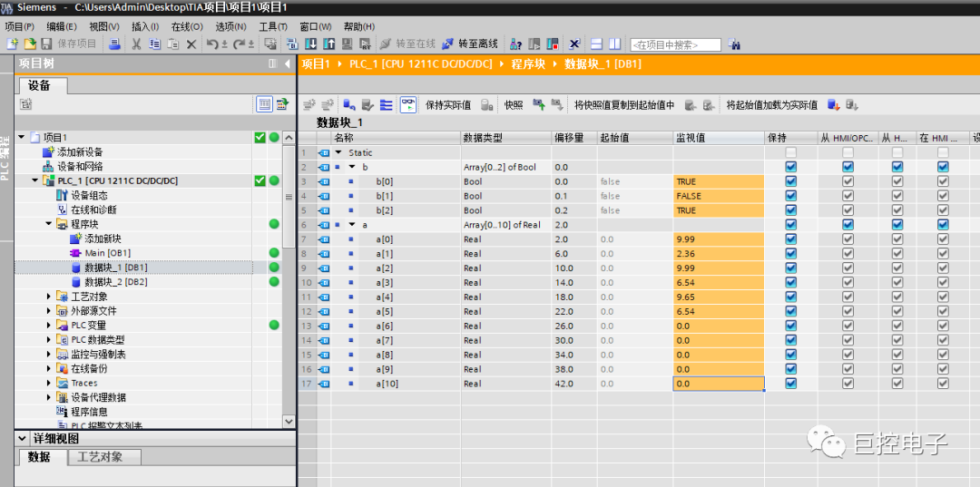Click the Upload from device icon

pos(329,44)
